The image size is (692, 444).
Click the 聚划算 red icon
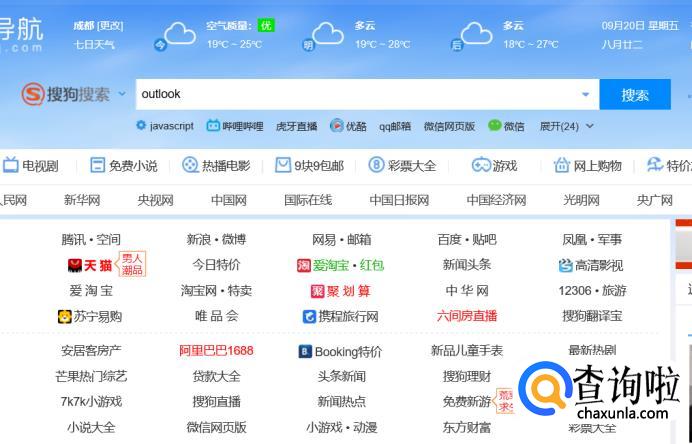(318, 291)
